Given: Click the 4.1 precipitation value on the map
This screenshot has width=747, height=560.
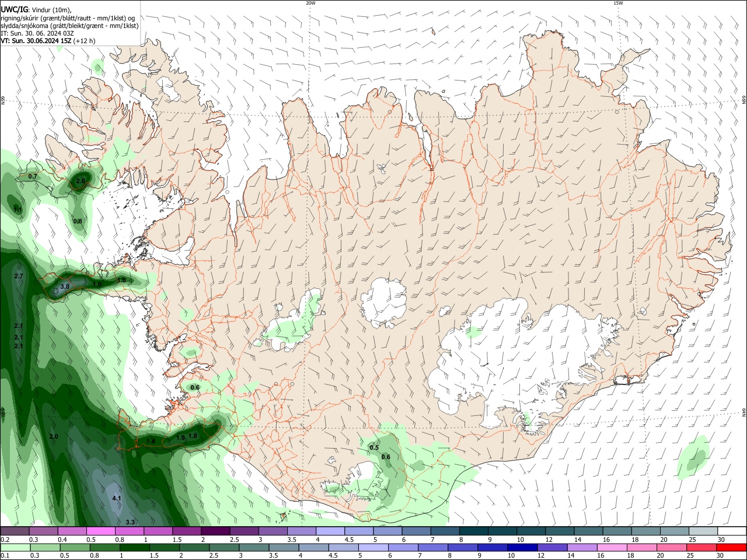Looking at the screenshot, I should 117,498.
